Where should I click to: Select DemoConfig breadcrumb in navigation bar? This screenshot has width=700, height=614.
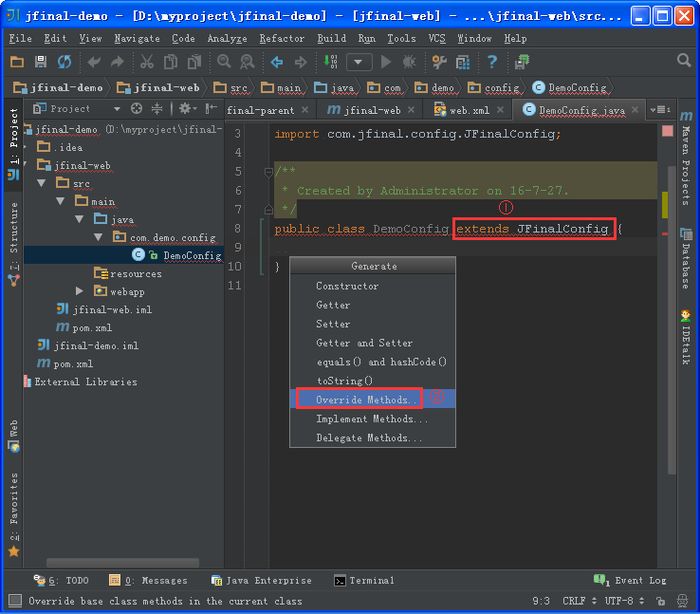point(570,88)
